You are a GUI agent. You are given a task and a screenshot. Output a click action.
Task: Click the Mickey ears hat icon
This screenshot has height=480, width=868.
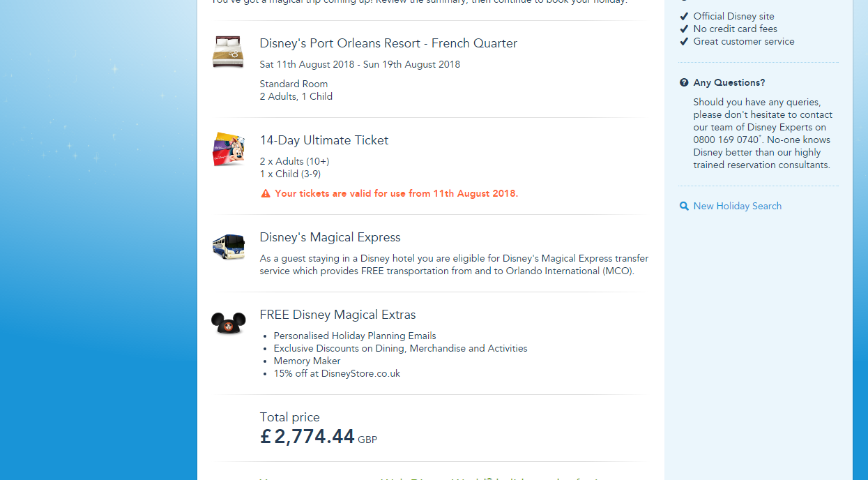coord(229,323)
